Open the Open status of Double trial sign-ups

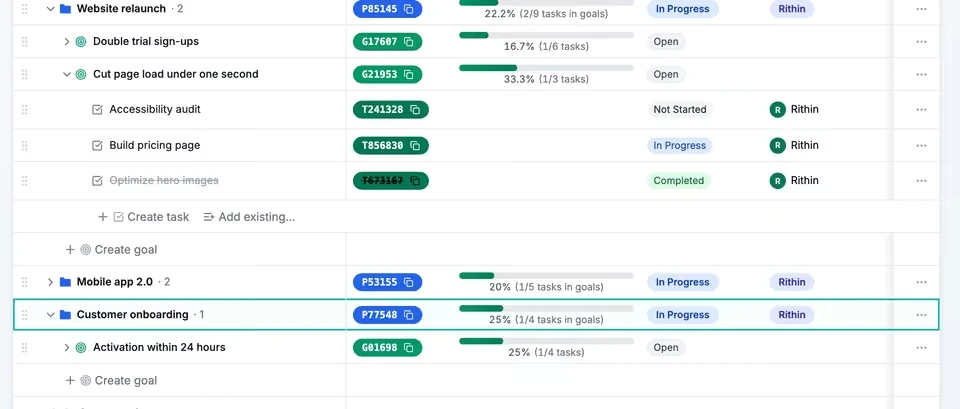point(666,42)
